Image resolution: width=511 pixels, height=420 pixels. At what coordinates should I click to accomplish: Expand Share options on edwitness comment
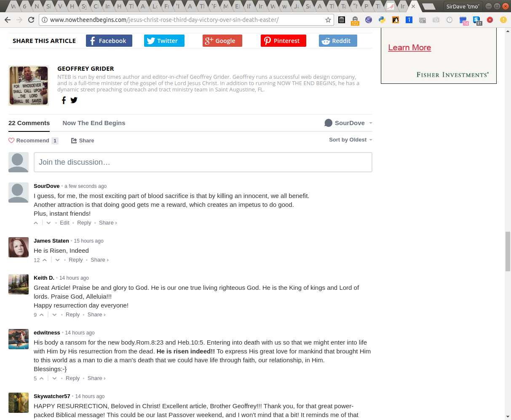(x=96, y=378)
